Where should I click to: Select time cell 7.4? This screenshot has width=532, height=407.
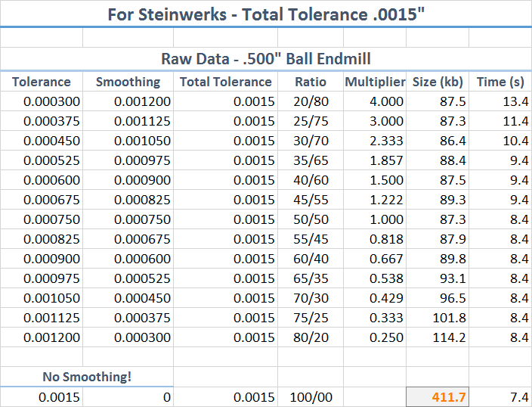[500, 397]
